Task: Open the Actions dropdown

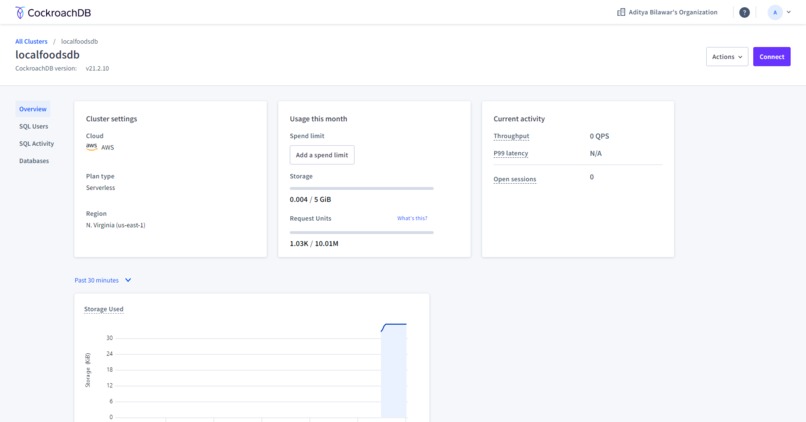Action: 727,57
